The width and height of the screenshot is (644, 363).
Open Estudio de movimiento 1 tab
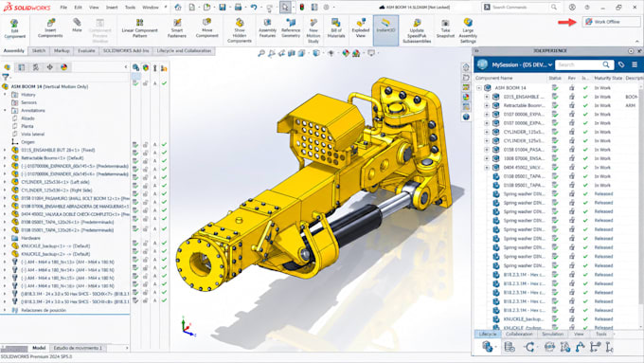[x=78, y=348]
